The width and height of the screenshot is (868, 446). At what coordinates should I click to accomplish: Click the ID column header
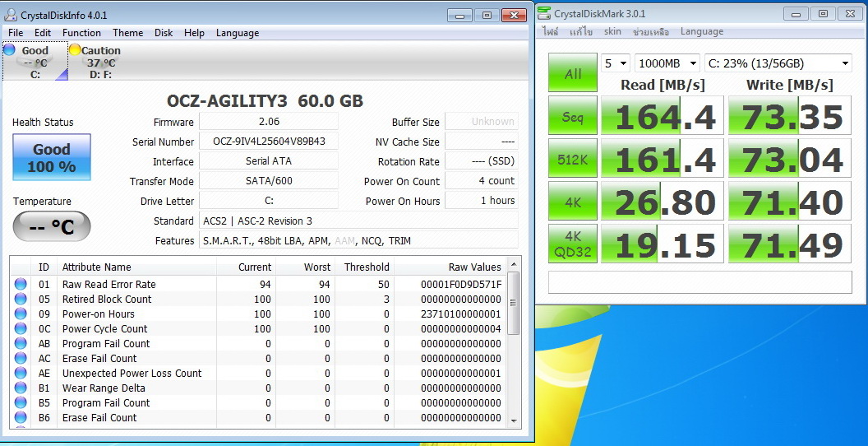tap(44, 267)
